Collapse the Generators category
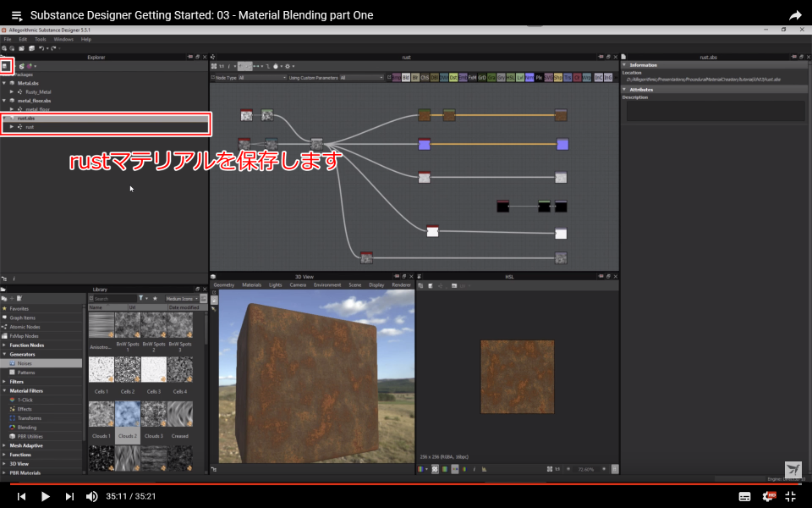This screenshot has height=508, width=812. tap(4, 355)
